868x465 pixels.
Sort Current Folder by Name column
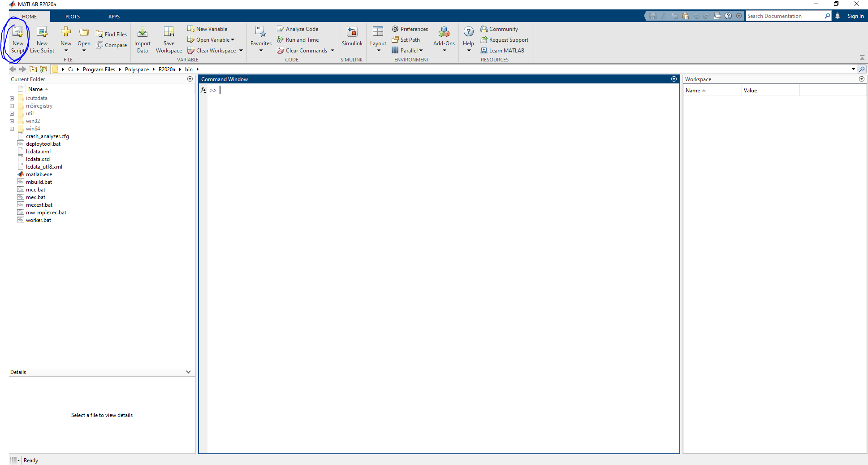[x=38, y=89]
